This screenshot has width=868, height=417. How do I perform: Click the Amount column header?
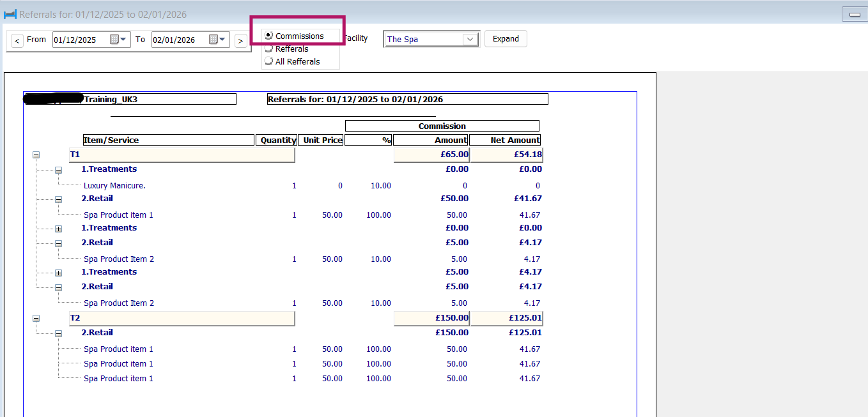point(431,140)
